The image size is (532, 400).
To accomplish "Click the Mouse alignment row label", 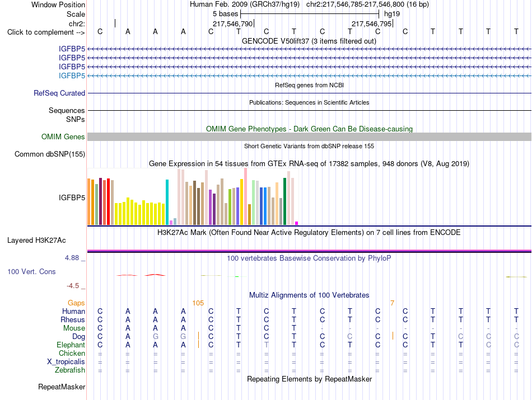I will tap(74, 328).
